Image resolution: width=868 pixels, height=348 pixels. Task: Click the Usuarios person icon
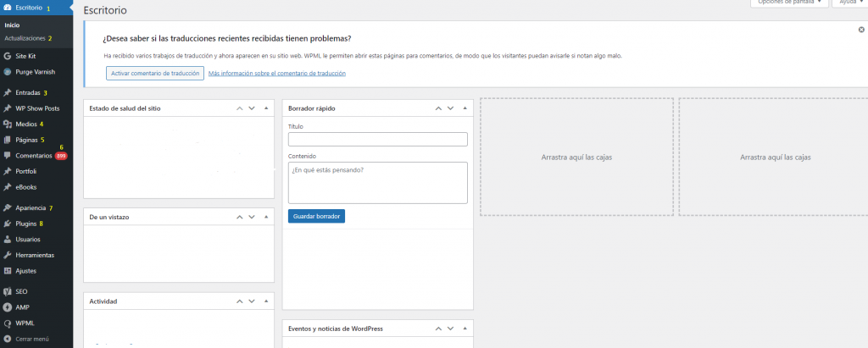point(7,240)
